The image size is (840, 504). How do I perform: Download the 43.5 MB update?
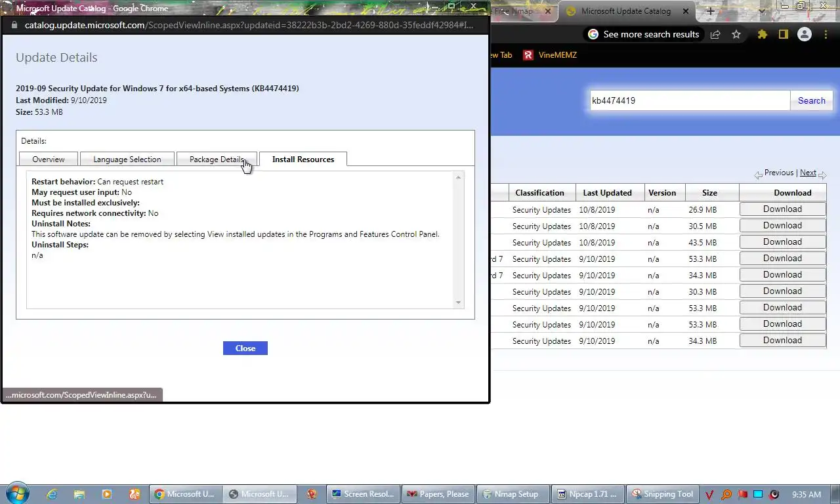tap(782, 241)
